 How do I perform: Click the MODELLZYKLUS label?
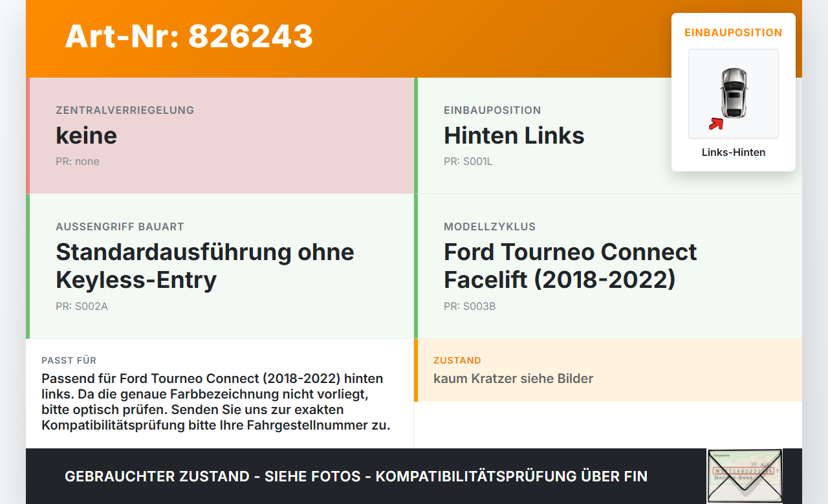[x=490, y=226]
